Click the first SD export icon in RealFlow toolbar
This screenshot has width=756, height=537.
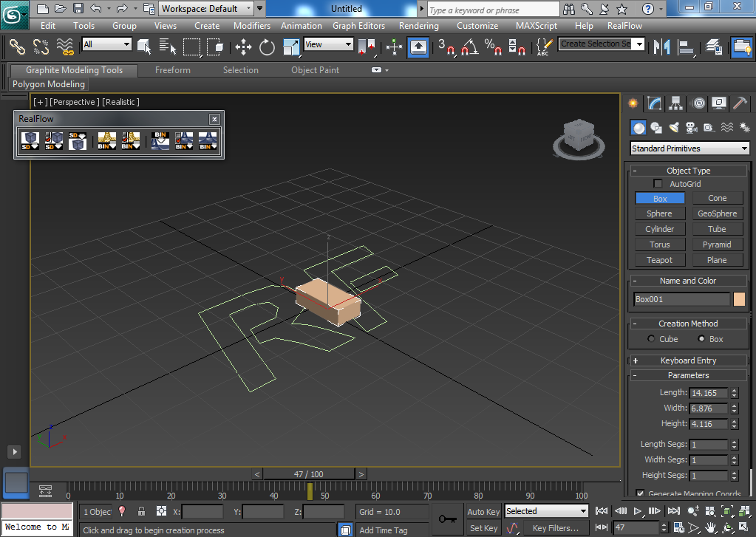[30, 141]
